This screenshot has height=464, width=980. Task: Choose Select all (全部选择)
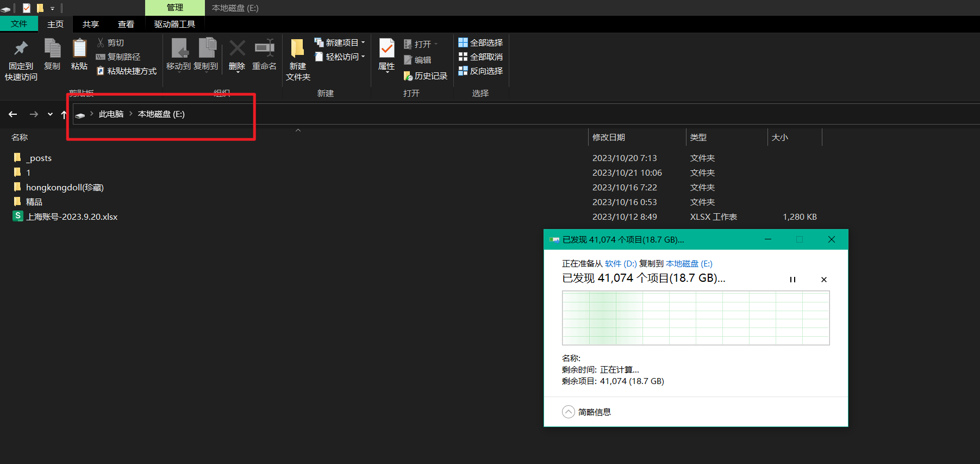(x=480, y=42)
